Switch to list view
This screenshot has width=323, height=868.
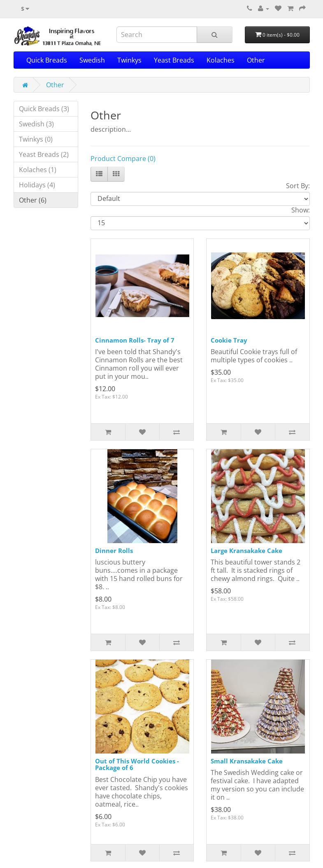pyautogui.click(x=99, y=174)
